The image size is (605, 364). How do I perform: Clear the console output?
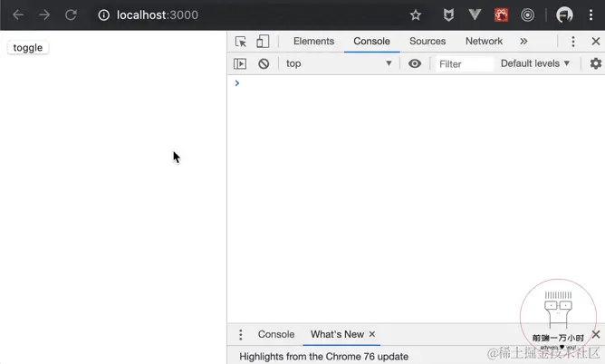coord(264,63)
